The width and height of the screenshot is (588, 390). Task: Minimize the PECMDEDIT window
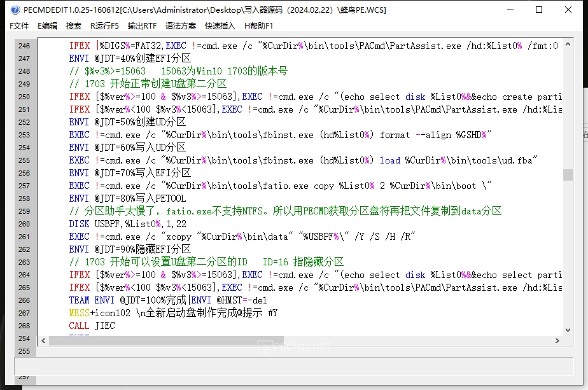(510, 10)
